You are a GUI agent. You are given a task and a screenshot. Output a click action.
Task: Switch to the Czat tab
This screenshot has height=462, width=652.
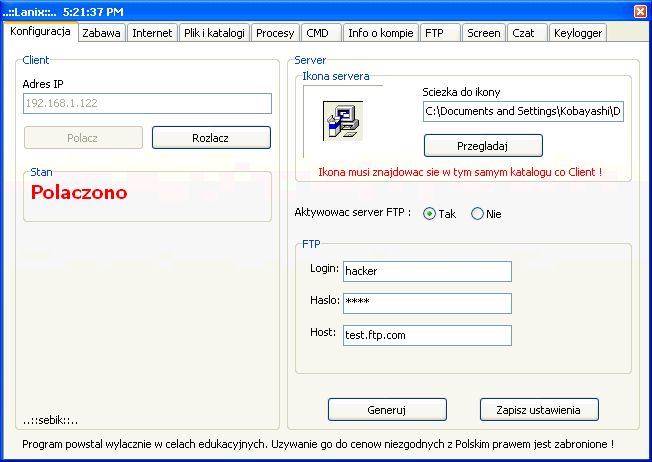point(523,33)
